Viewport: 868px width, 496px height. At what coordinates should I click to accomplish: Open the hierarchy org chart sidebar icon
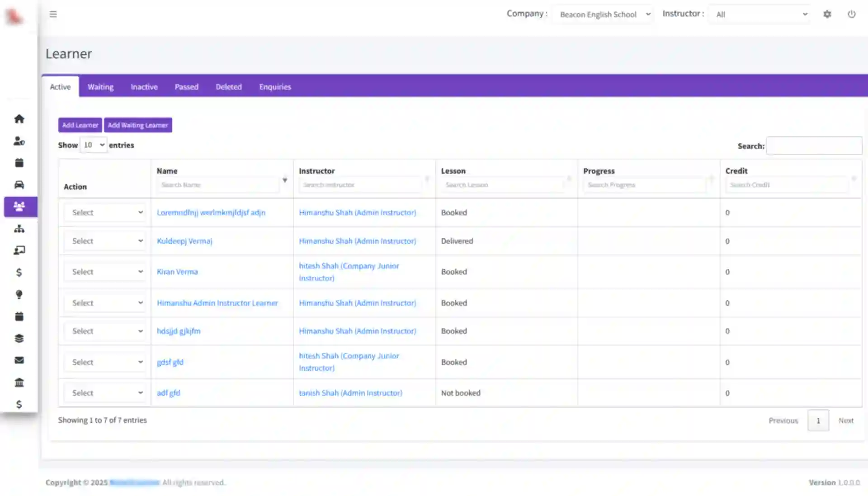point(19,229)
